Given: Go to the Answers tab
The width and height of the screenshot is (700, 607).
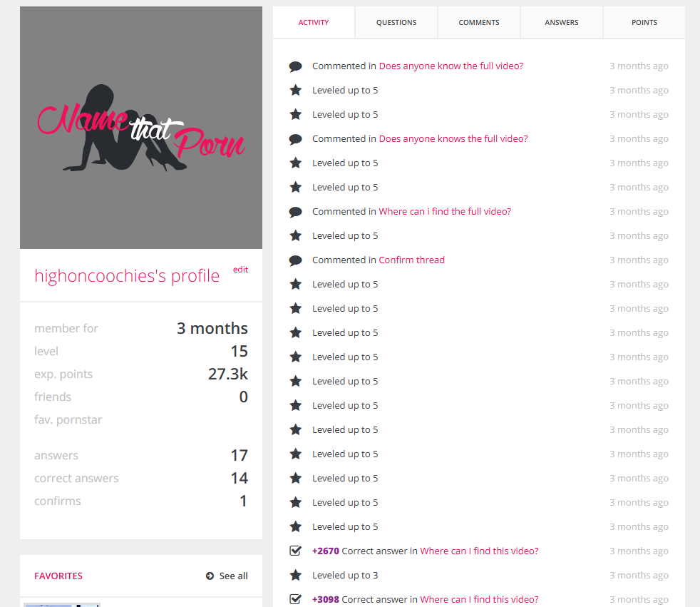Looking at the screenshot, I should click(562, 22).
